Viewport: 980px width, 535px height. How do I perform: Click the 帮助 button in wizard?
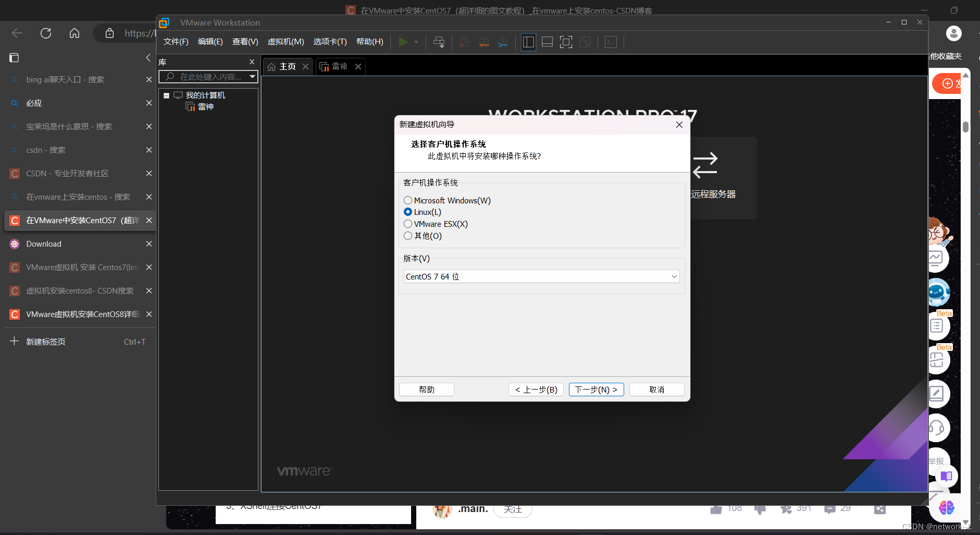pyautogui.click(x=427, y=390)
